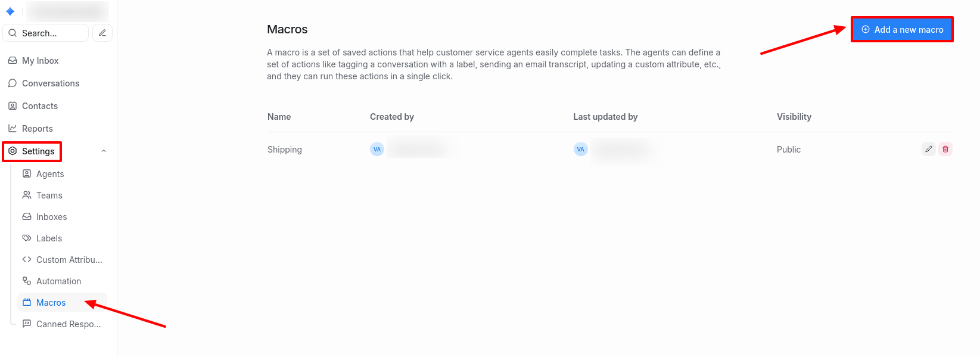The height and width of the screenshot is (357, 980).
Task: Open the Reports section
Action: pyautogui.click(x=37, y=129)
